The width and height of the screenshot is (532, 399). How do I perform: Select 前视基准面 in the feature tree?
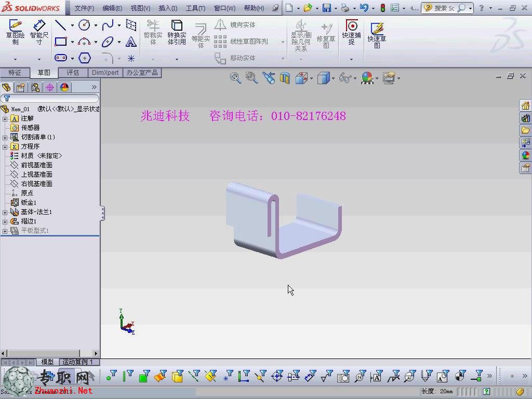37,165
